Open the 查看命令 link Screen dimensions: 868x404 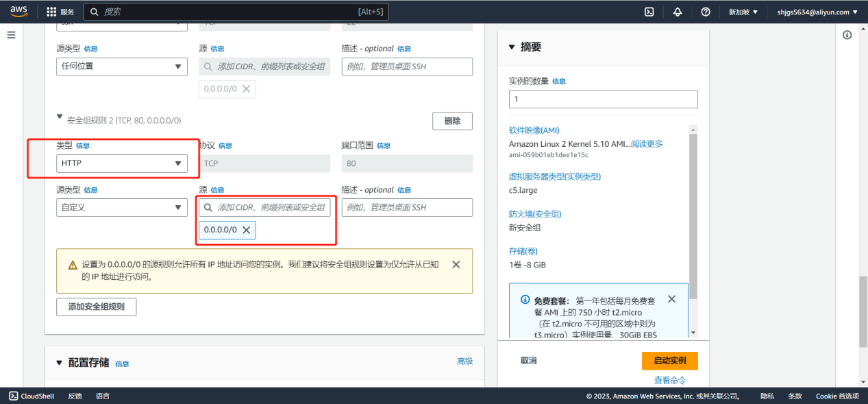coord(669,379)
